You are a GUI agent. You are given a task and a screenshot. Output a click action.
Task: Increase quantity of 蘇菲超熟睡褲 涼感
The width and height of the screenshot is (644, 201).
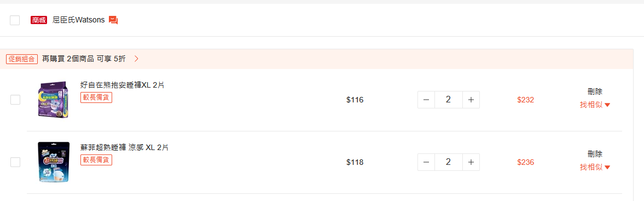coord(471,162)
